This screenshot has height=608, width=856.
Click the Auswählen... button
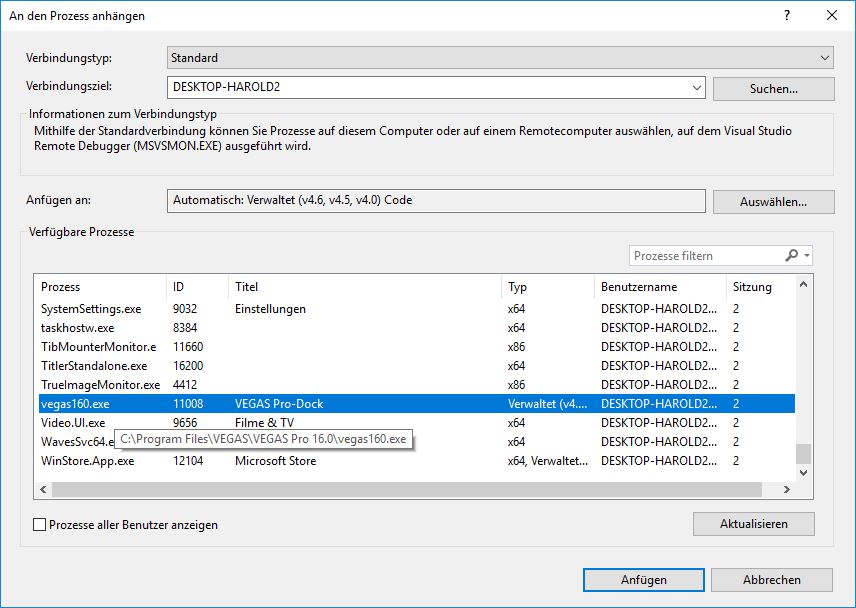click(773, 201)
